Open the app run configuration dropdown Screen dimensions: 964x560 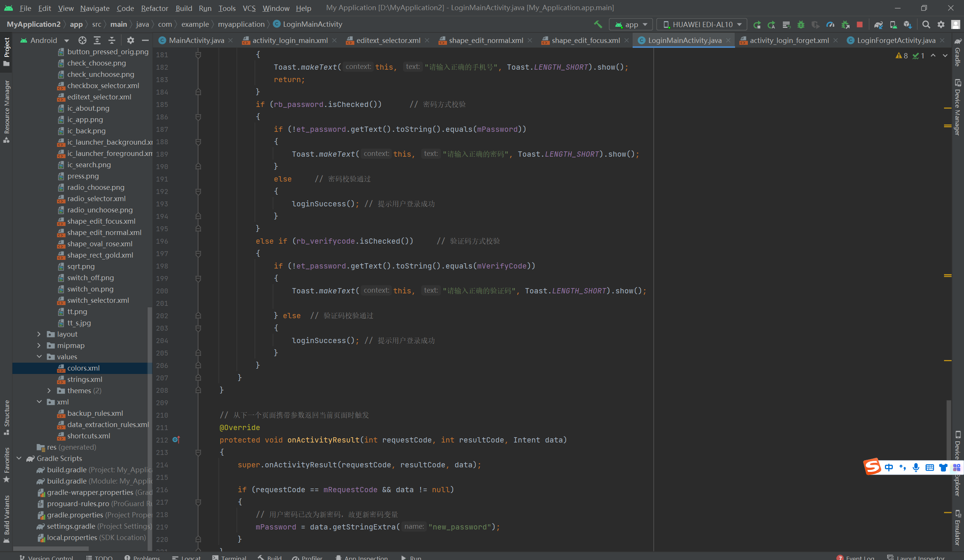click(631, 24)
